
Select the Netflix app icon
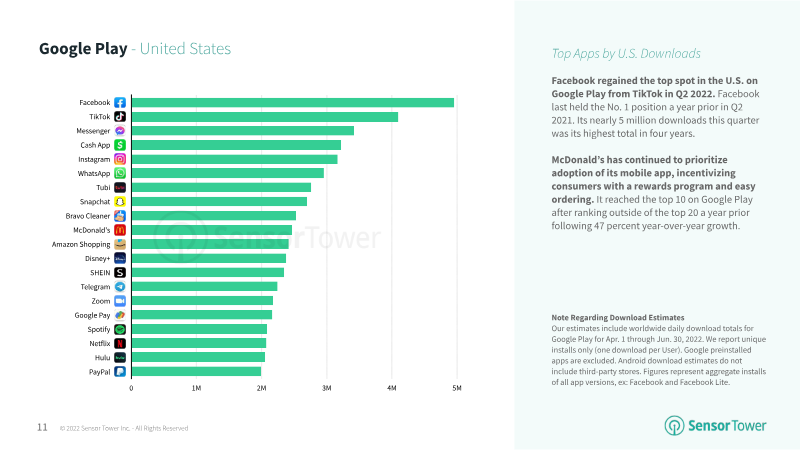[120, 343]
